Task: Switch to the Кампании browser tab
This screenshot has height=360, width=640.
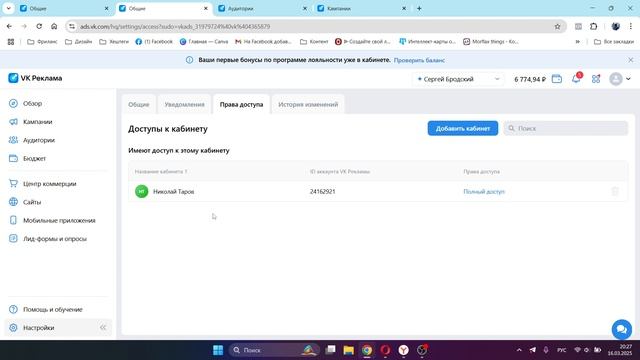Action: [362, 8]
